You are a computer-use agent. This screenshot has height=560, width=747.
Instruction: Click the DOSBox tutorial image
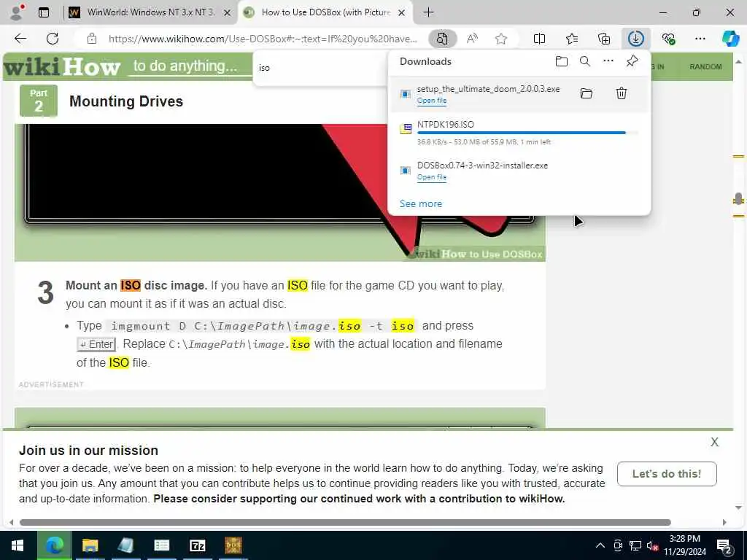[280, 192]
